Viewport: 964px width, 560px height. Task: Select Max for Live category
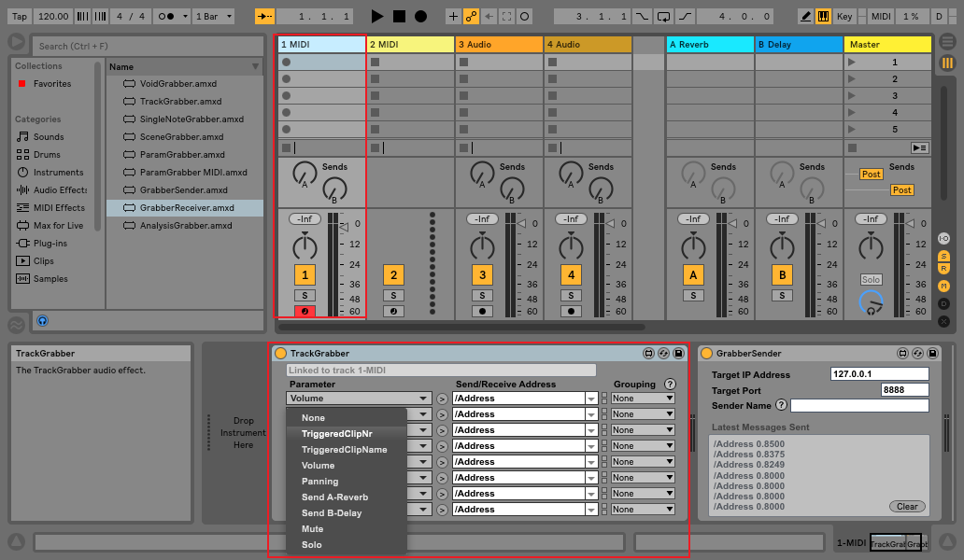click(59, 225)
